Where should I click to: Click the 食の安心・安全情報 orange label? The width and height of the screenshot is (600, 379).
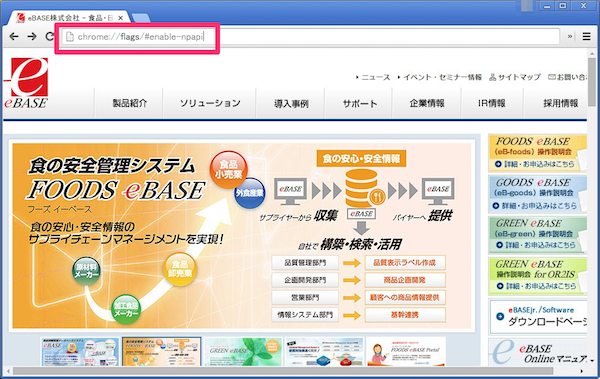pyautogui.click(x=361, y=158)
